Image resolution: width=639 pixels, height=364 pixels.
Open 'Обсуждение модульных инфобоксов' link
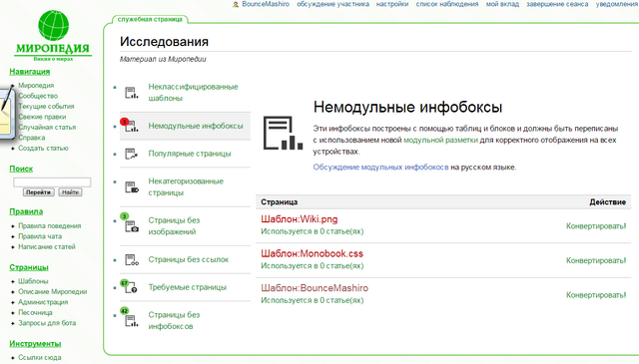[380, 168]
